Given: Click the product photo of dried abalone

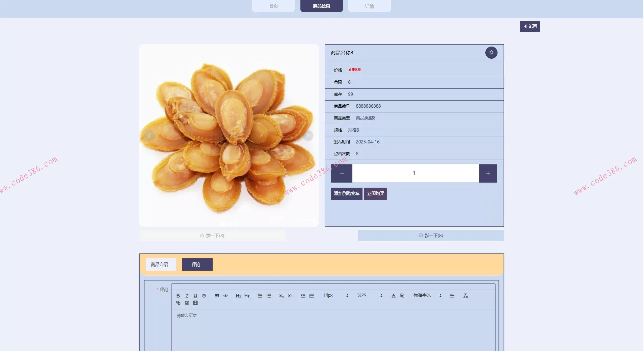Looking at the screenshot, I should pos(229,135).
